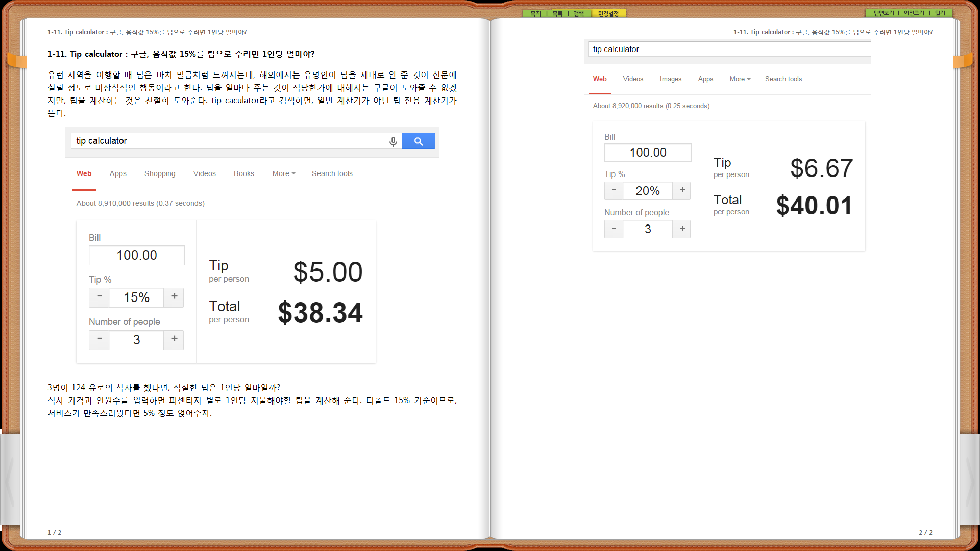Decrease number of people on right calculator
This screenshot has width=980, height=551.
(614, 229)
